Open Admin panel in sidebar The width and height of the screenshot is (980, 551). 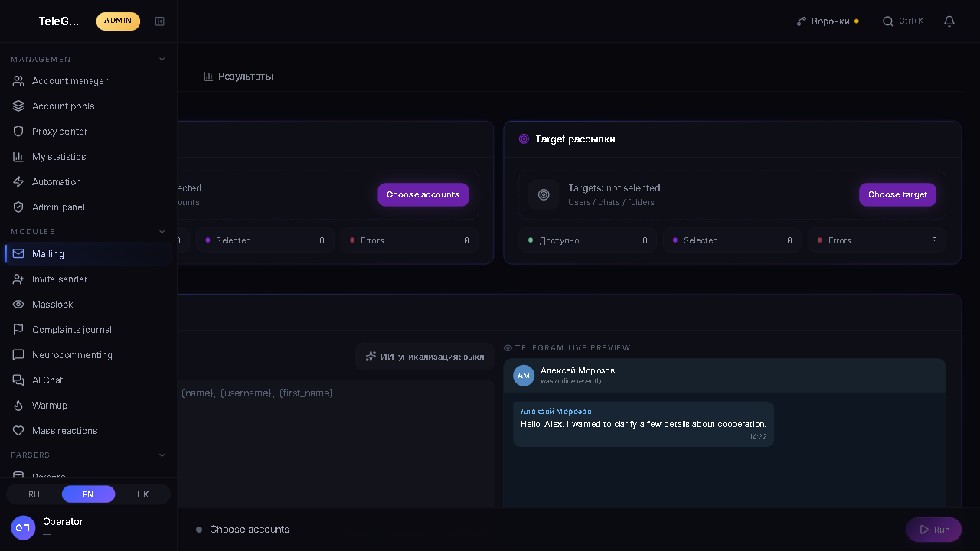[89, 207]
